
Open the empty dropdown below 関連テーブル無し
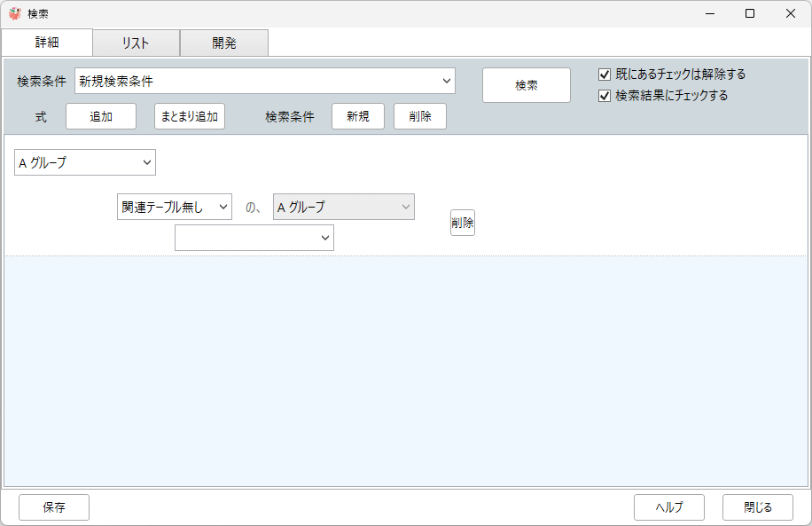[254, 238]
